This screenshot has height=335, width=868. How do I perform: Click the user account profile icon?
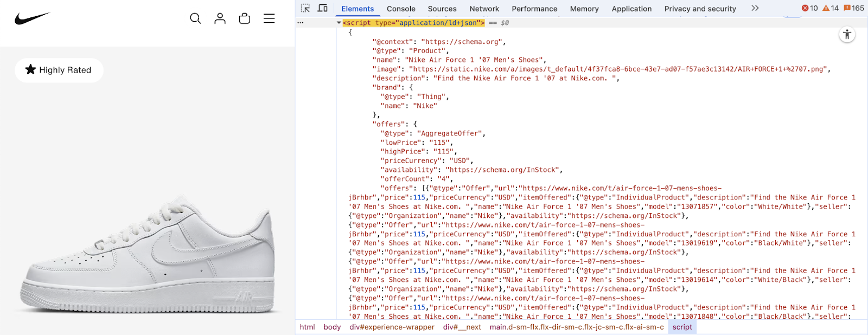[220, 18]
